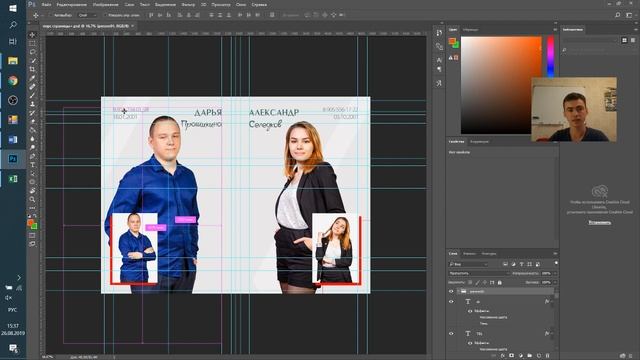This screenshot has width=640, height=360.
Task: Select the Eyedropper tool
Action: coord(32,78)
